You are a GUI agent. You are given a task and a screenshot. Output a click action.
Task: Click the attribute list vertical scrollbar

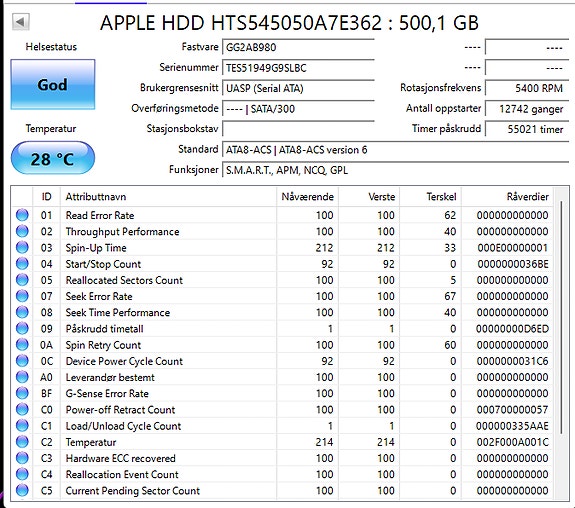point(561,318)
